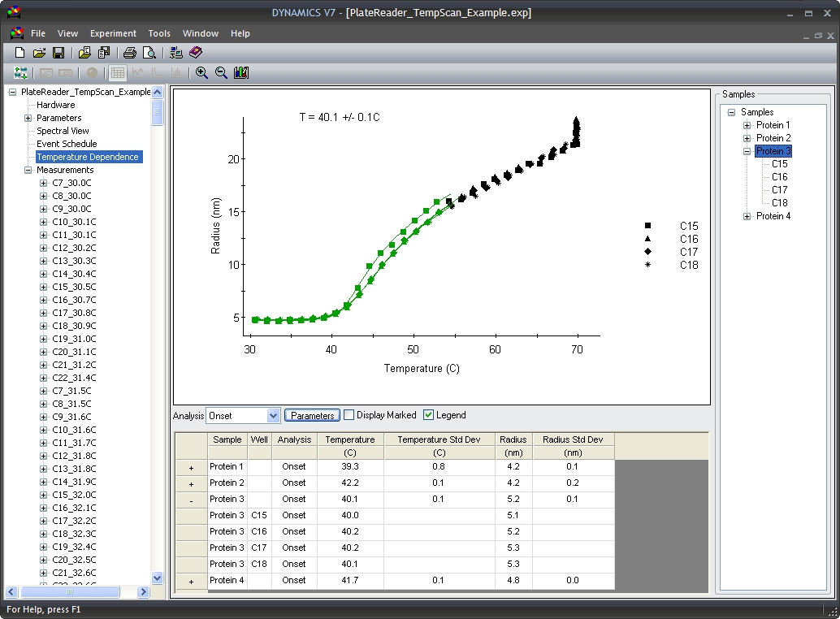This screenshot has width=840, height=619.
Task: Open the Help book icon
Action: point(196,52)
